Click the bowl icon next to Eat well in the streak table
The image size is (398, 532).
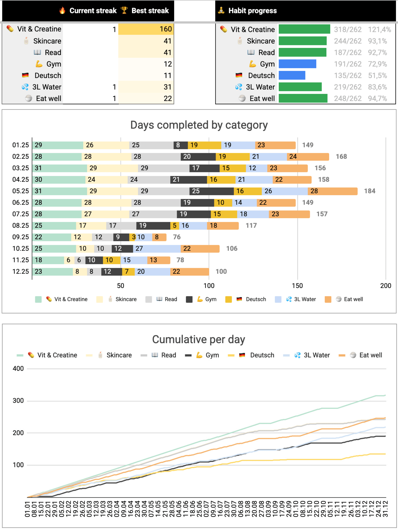pos(29,98)
